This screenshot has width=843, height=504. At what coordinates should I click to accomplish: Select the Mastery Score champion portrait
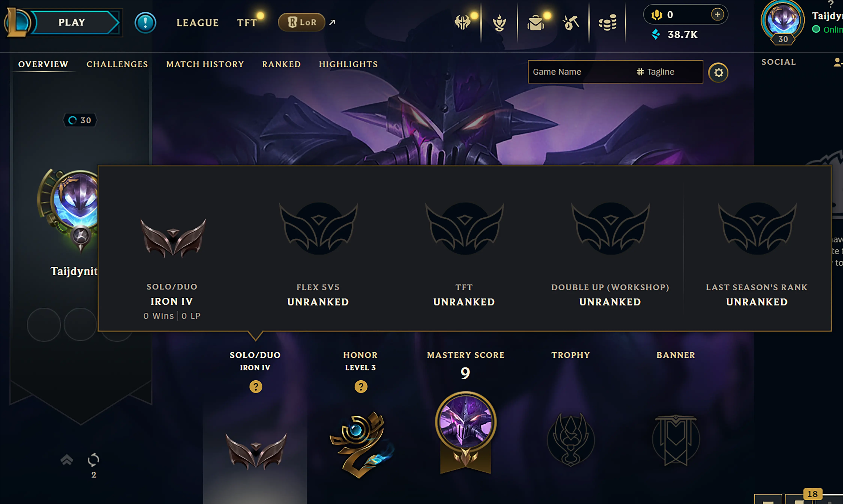[466, 422]
